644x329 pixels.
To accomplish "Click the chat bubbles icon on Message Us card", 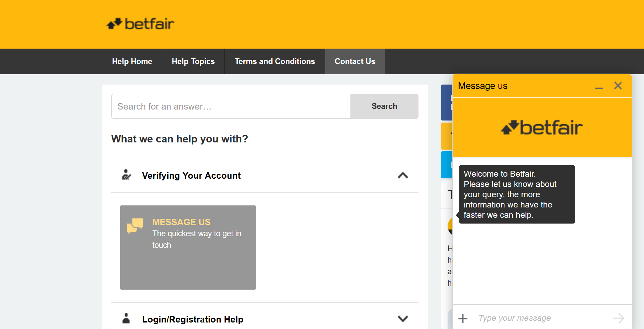I will 135,226.
